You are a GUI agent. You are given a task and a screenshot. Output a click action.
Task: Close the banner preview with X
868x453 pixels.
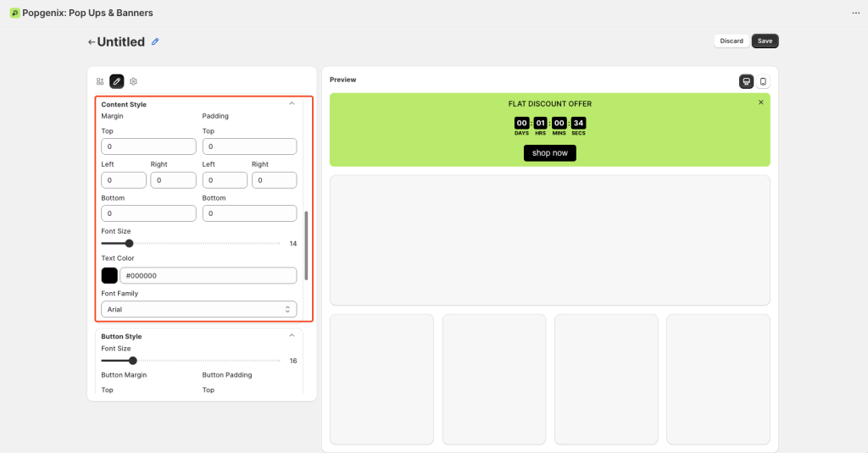click(x=760, y=102)
